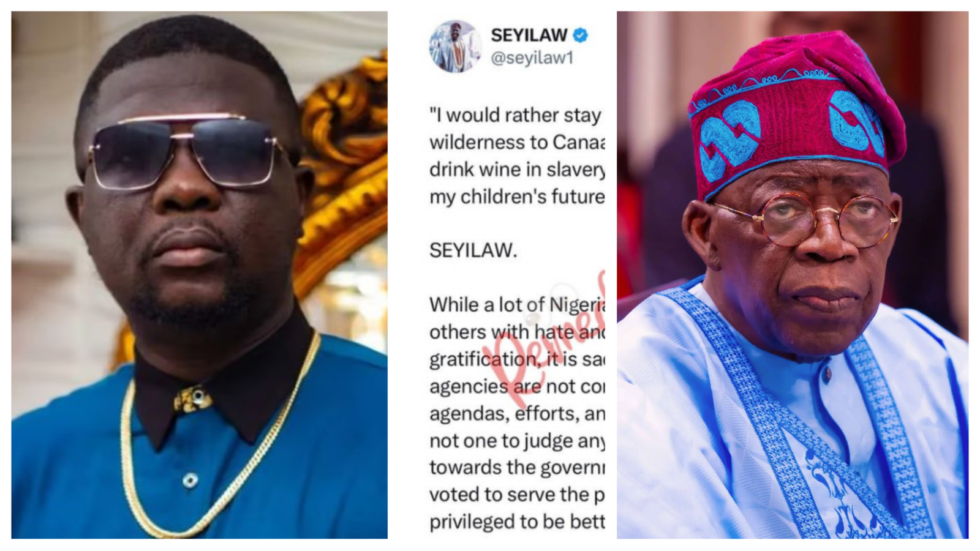
Task: Click the "wilderness to Canaa" text line
Action: (516, 142)
